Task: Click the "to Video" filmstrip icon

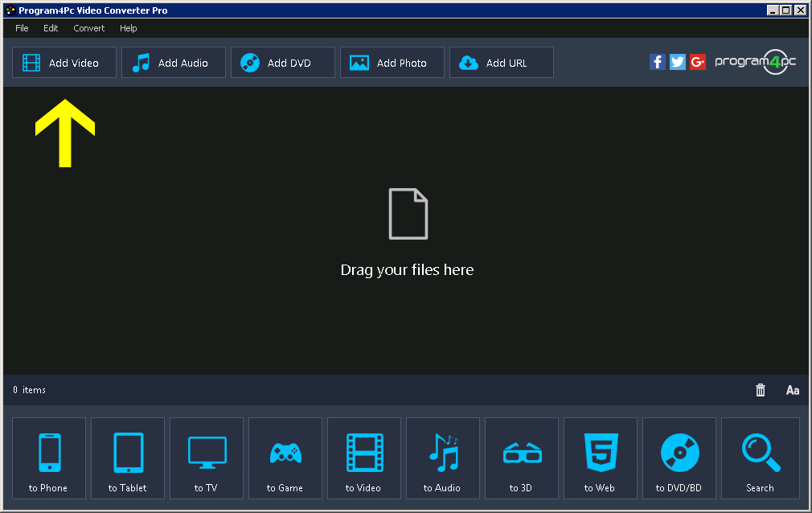Action: pyautogui.click(x=363, y=458)
